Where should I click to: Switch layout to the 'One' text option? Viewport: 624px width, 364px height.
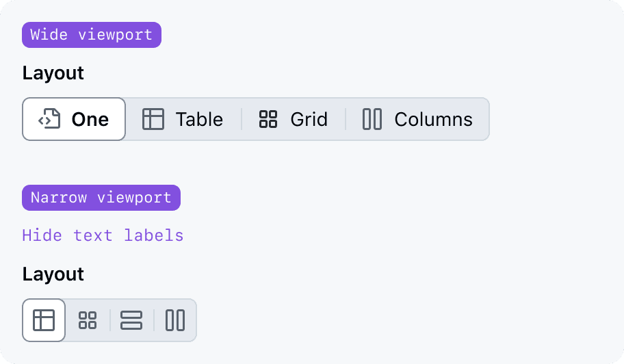(90, 119)
